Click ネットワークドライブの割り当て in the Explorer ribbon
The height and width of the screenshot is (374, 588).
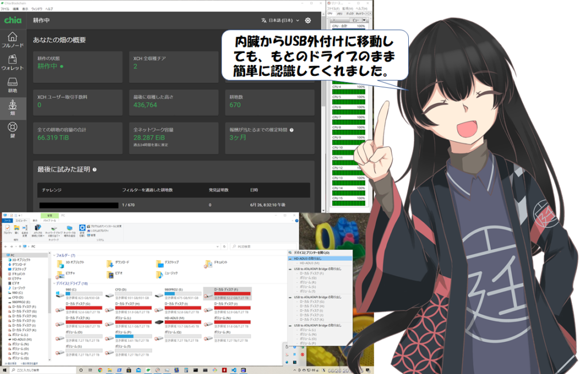click(54, 231)
